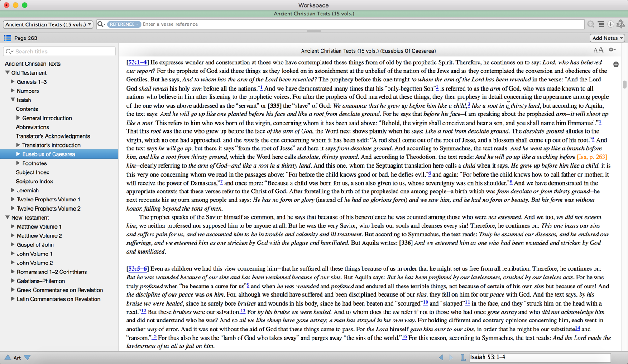Toggle the table of contents sidebar icon

coord(7,38)
